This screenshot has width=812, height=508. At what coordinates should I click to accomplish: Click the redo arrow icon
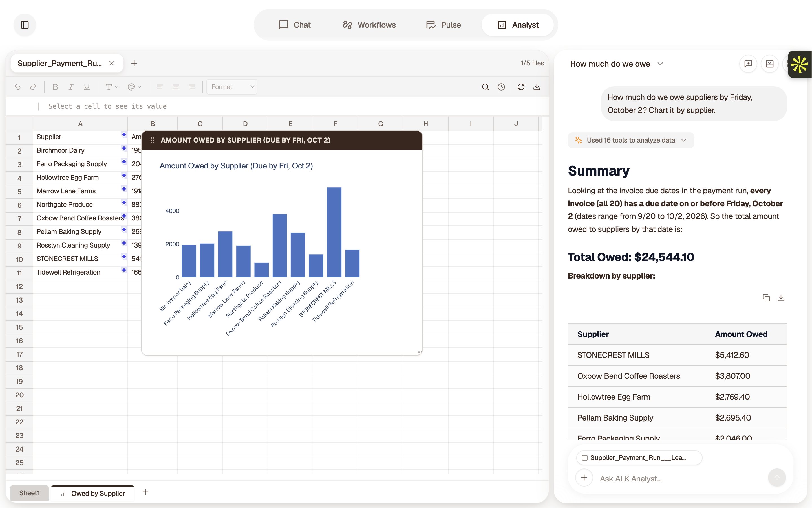[33, 87]
